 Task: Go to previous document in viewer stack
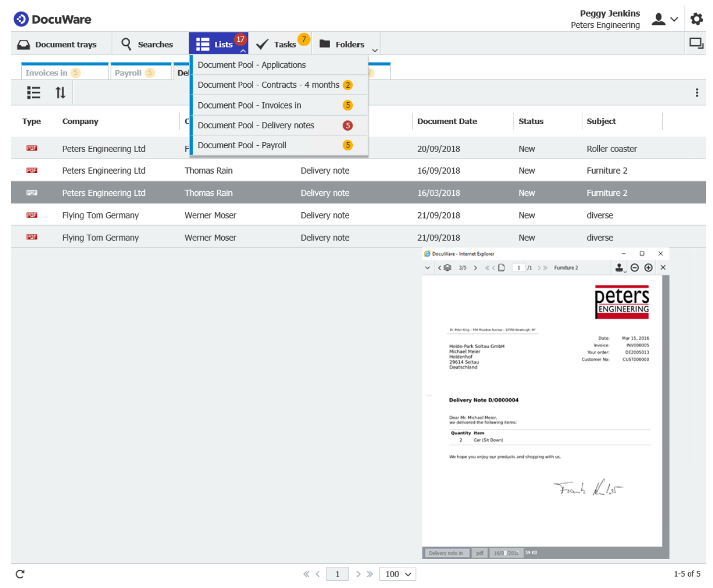tap(440, 268)
